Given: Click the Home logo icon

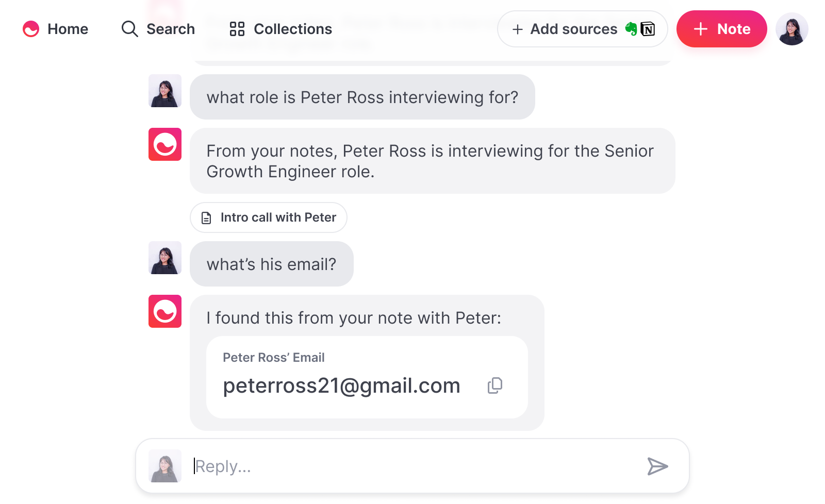Looking at the screenshot, I should (31, 29).
